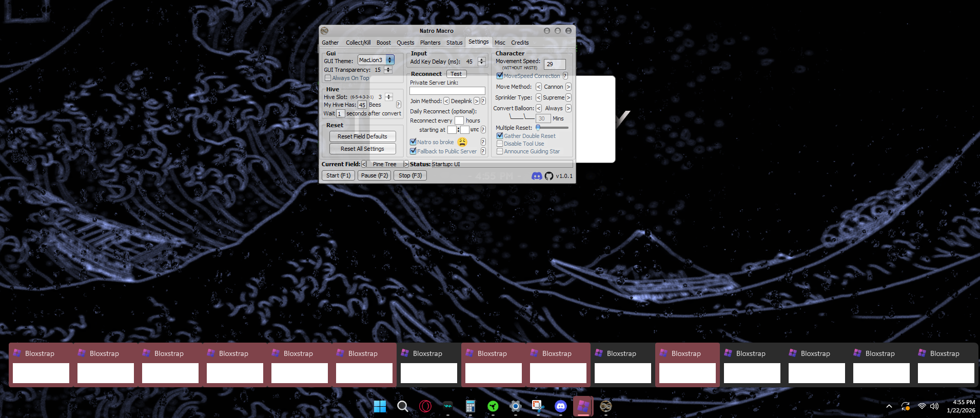Open the volume control in tray
Image resolution: width=980 pixels, height=418 pixels.
(x=934, y=406)
